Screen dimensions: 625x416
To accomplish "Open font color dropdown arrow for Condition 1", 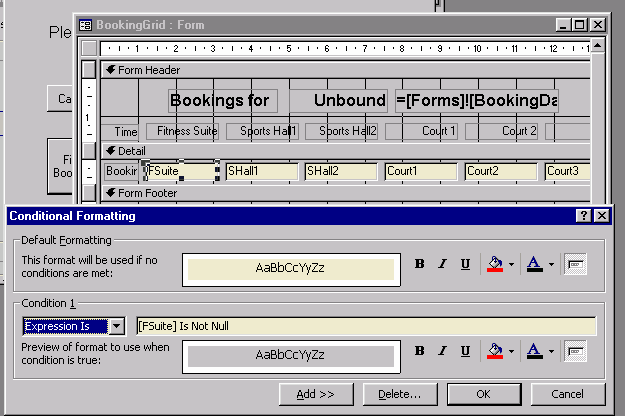I will 552,351.
